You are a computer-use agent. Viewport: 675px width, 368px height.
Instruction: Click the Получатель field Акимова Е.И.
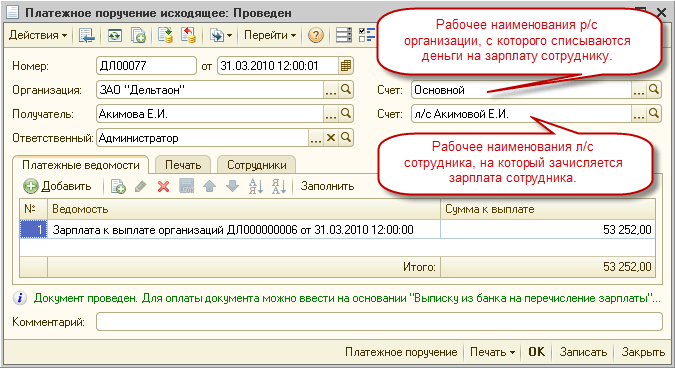click(x=210, y=114)
